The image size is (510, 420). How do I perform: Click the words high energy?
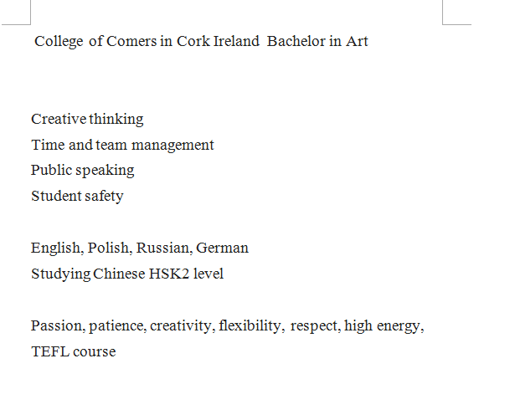(x=384, y=326)
